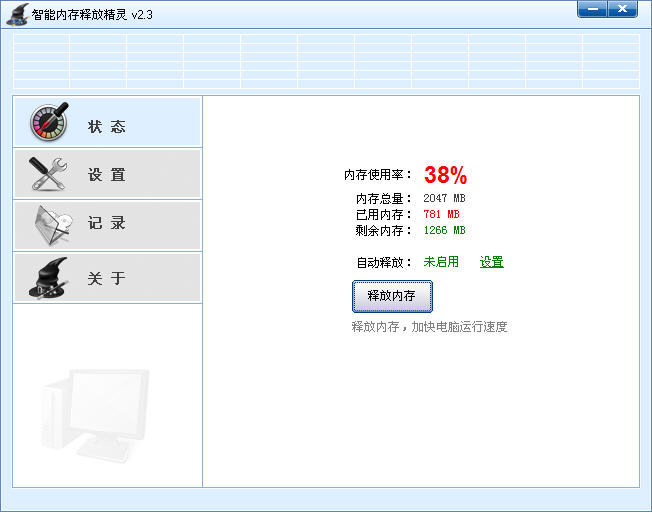This screenshot has width=652, height=512.
Task: Click the memory history grid at the top
Action: [326, 62]
